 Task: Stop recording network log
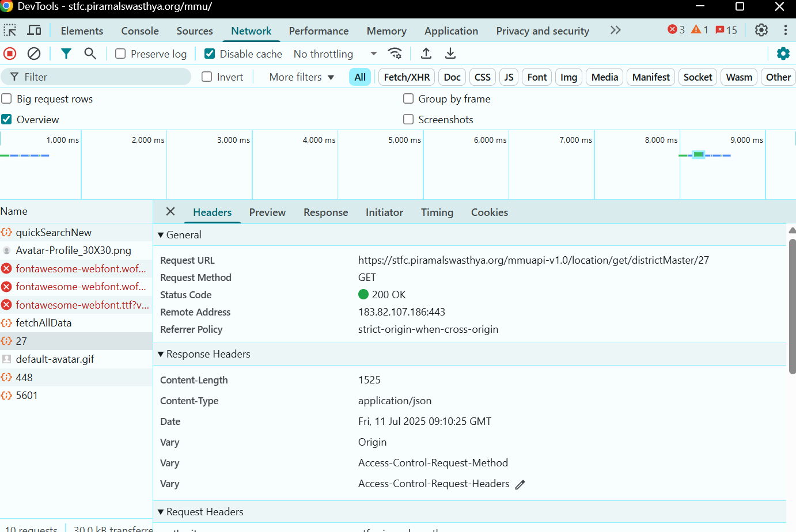pyautogui.click(x=10, y=54)
